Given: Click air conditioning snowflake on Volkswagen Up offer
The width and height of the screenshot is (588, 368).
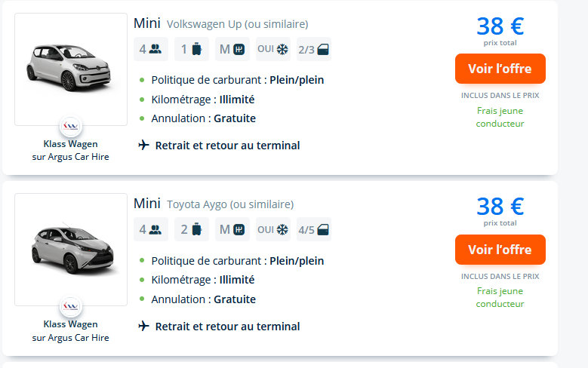Looking at the screenshot, I should [x=282, y=49].
